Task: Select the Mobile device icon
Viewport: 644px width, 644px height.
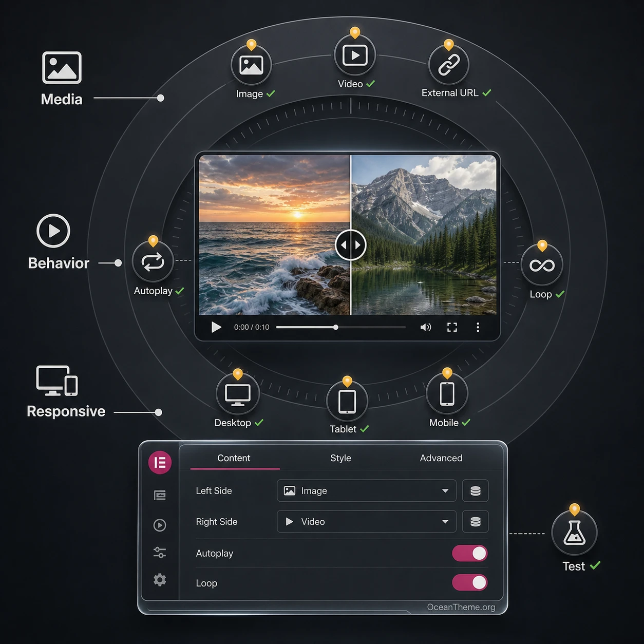Action: [447, 394]
